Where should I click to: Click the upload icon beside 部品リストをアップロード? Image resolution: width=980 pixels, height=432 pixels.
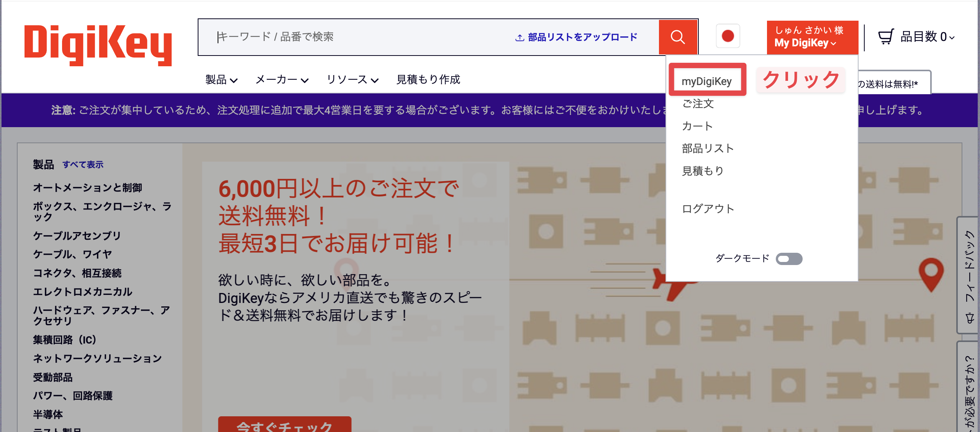pyautogui.click(x=519, y=38)
